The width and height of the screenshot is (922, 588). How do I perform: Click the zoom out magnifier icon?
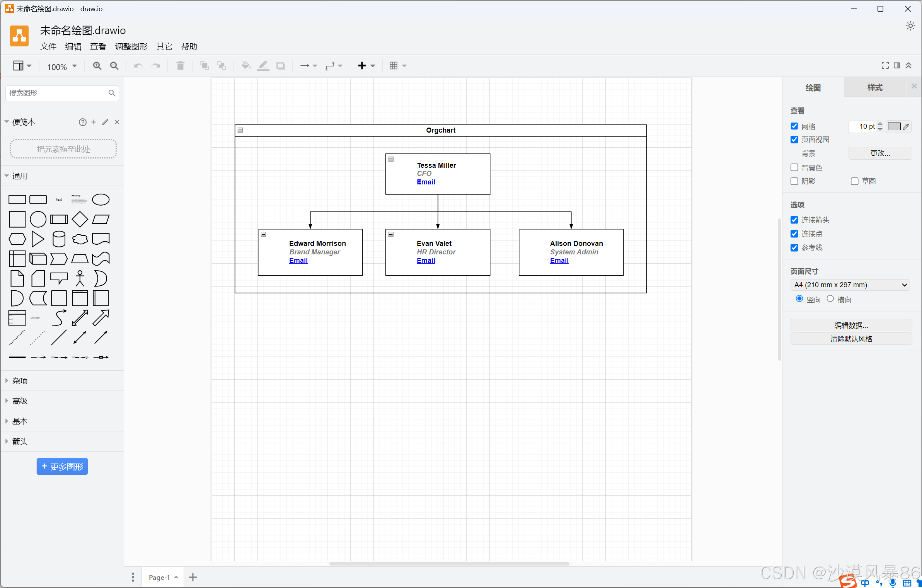(x=114, y=66)
